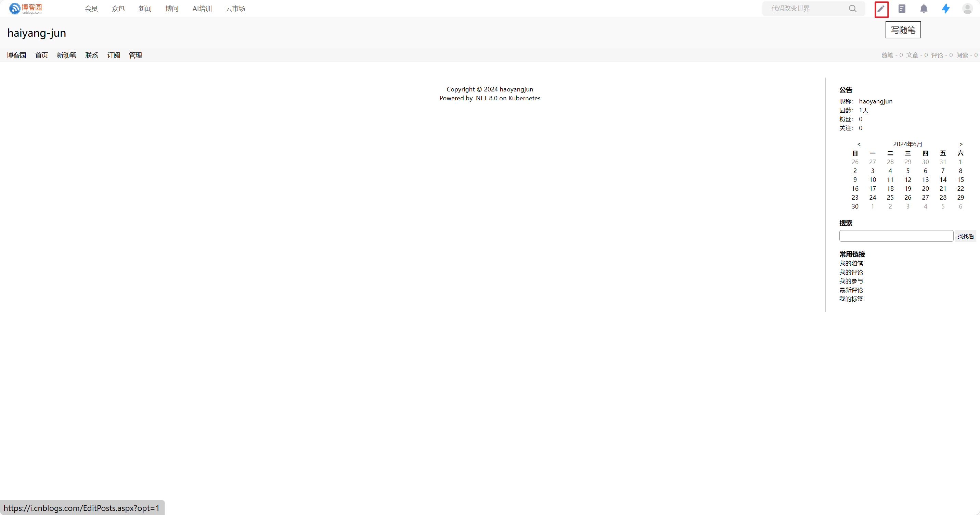Click the haiyang-jun blog title
Screen dimensions: 980x515
point(37,33)
